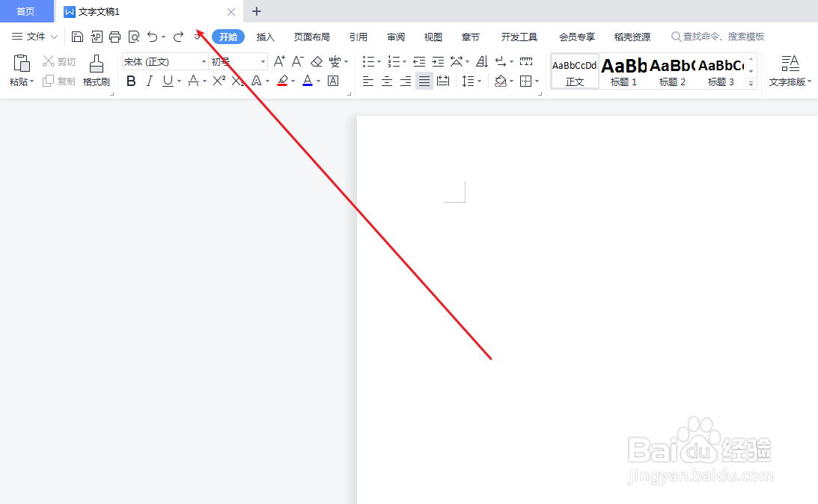The image size is (818, 504).
Task: Apply superscript to text
Action: click(x=217, y=80)
